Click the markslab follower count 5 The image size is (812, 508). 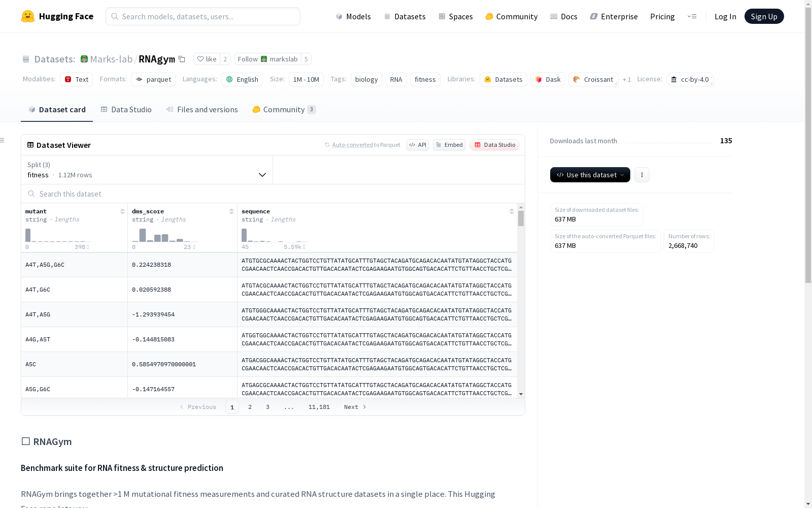(x=306, y=59)
